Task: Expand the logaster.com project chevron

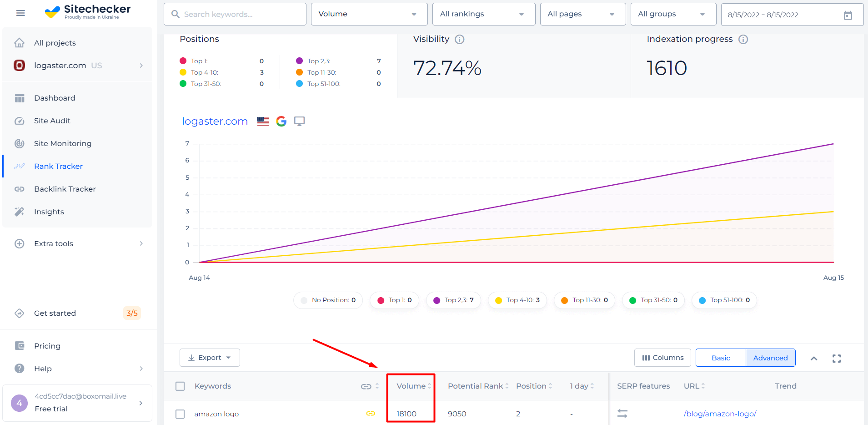Action: click(141, 66)
